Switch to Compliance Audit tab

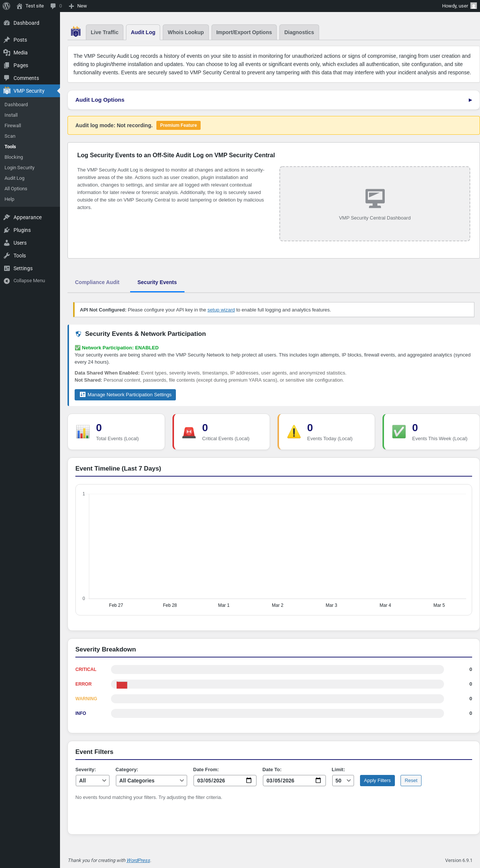97,282
